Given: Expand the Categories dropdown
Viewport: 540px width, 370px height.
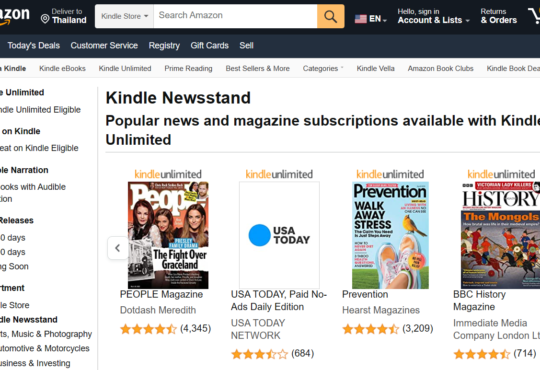Looking at the screenshot, I should tap(323, 69).
